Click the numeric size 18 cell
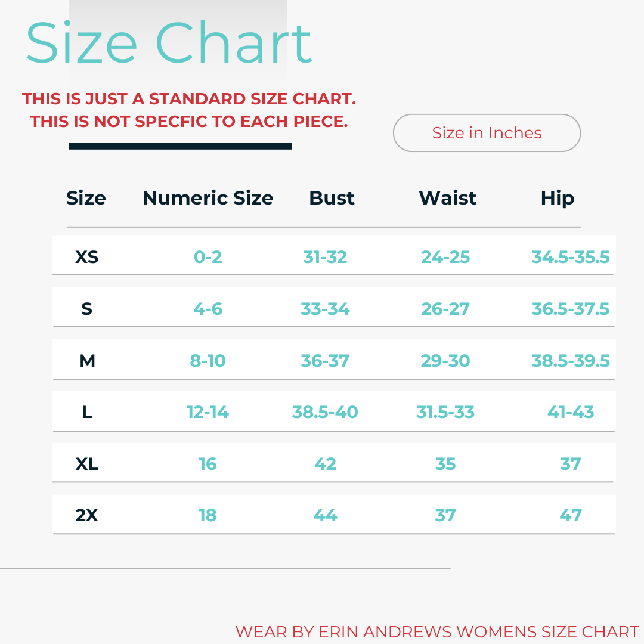 click(208, 515)
